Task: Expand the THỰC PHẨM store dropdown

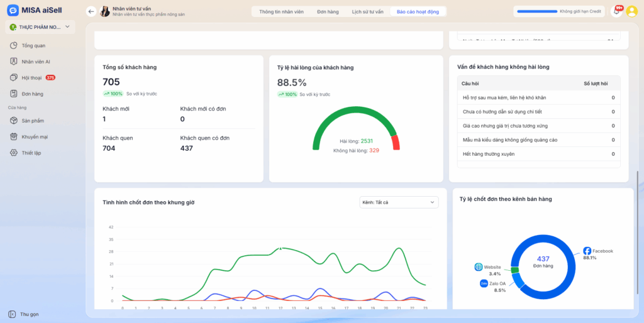Action: [40, 27]
